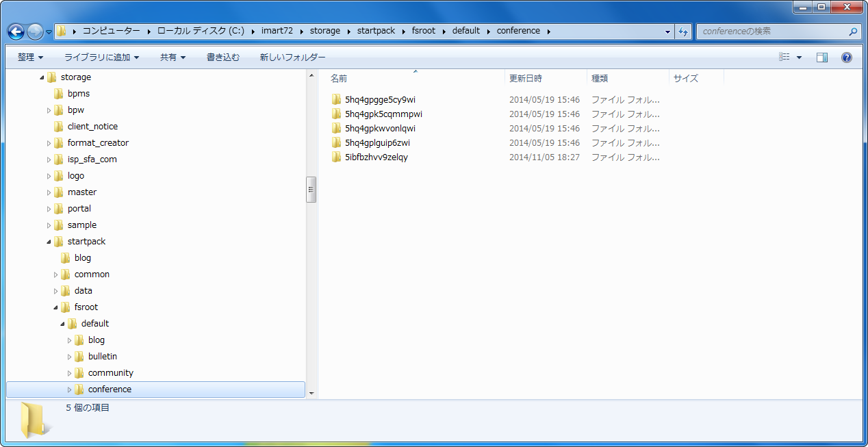This screenshot has height=447, width=868.
Task: Go back with the Back arrow button
Action: tap(16, 31)
